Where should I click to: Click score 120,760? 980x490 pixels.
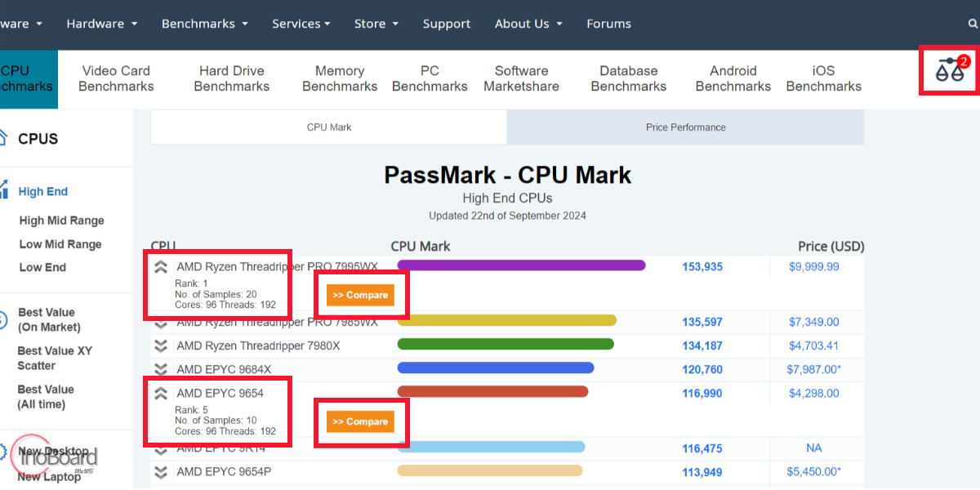pos(702,370)
